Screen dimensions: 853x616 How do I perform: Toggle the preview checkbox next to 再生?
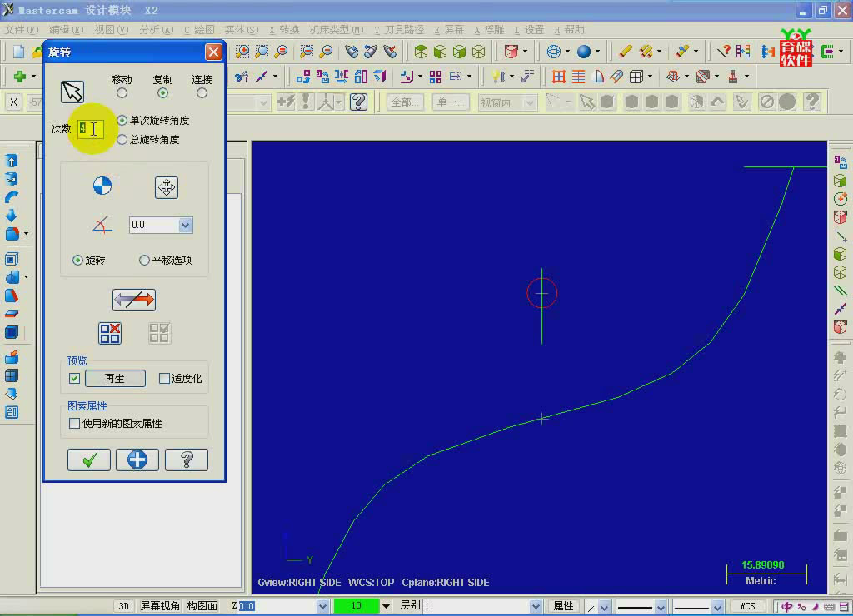point(74,379)
